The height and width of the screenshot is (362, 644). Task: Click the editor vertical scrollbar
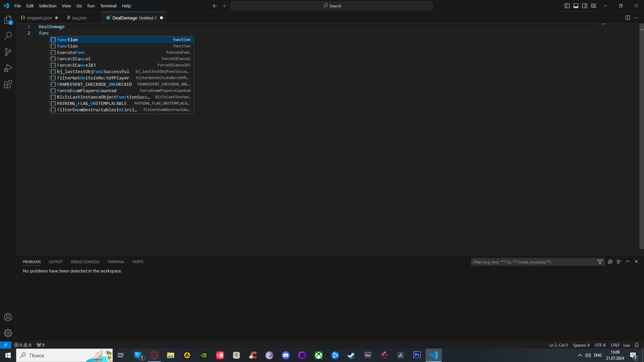coord(641,134)
